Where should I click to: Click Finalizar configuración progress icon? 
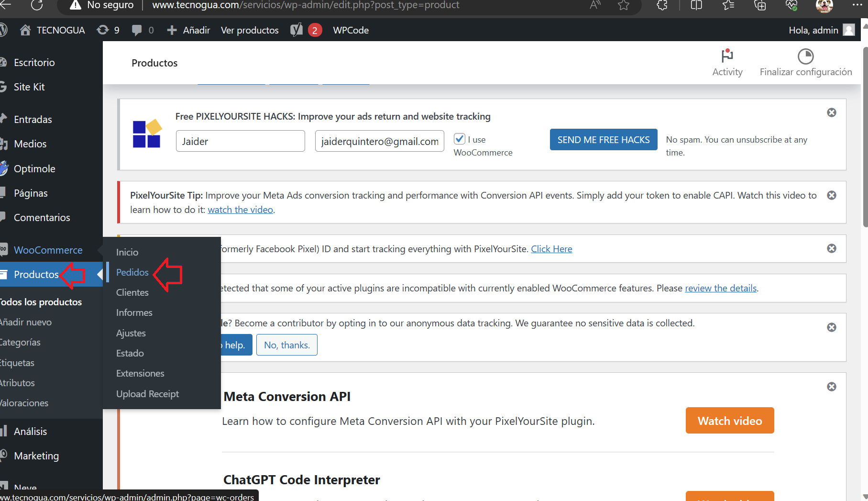pyautogui.click(x=806, y=56)
